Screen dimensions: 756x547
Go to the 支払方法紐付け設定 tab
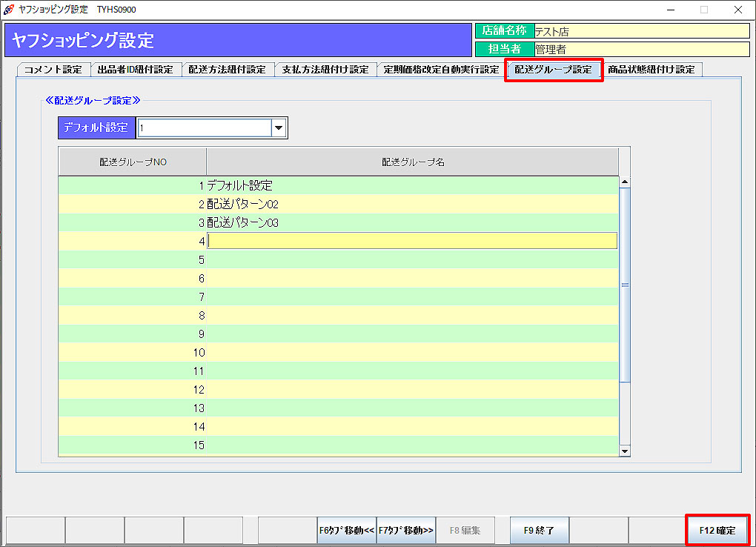point(325,70)
